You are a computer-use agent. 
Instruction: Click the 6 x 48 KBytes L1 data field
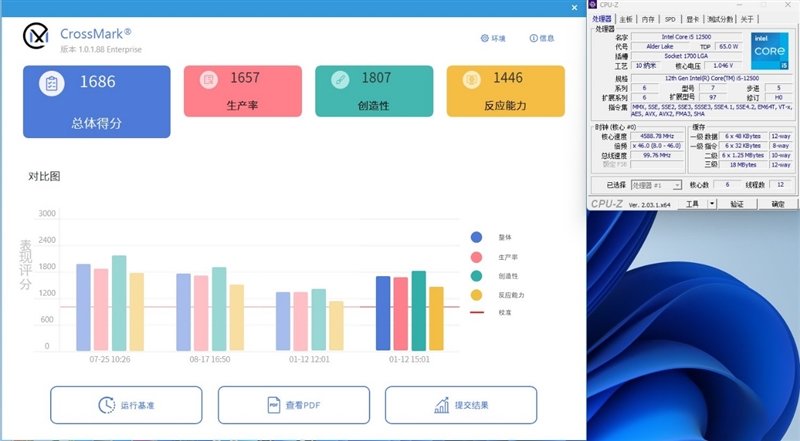[743, 136]
